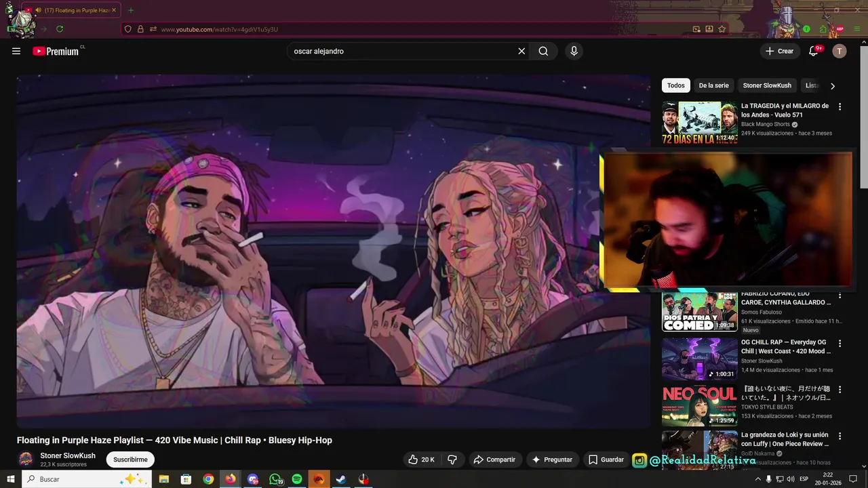
Task: Clear the search text with X
Action: pos(521,51)
